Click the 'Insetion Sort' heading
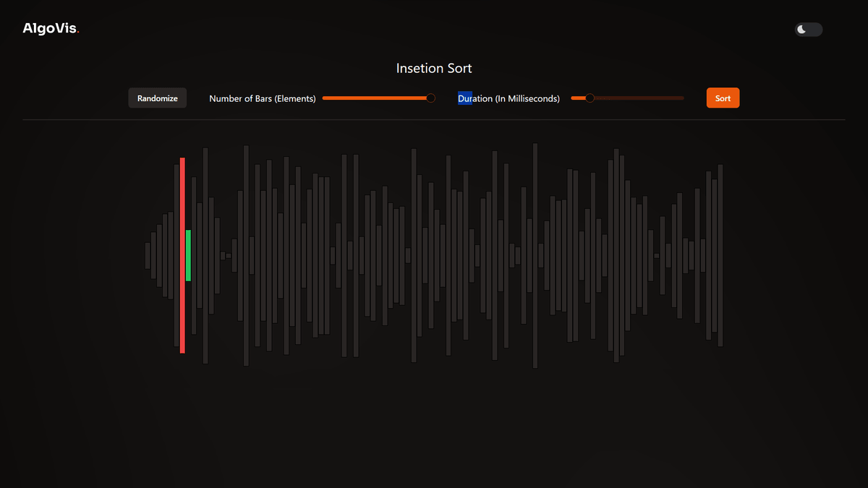 click(434, 69)
